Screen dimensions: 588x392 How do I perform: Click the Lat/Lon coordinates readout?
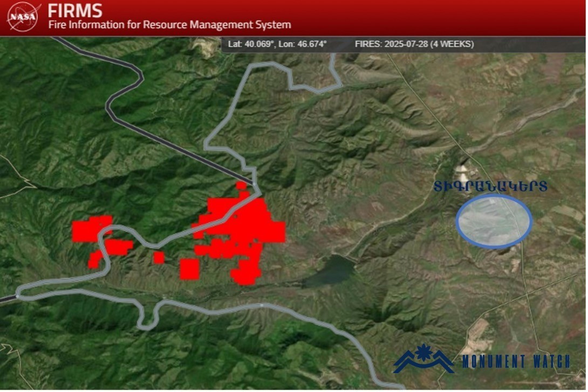(x=277, y=44)
